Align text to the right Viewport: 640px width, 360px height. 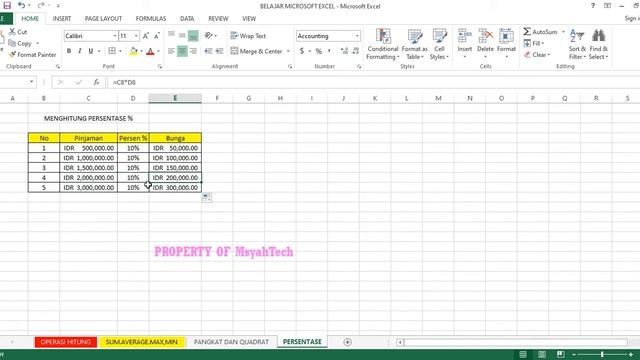pos(193,51)
